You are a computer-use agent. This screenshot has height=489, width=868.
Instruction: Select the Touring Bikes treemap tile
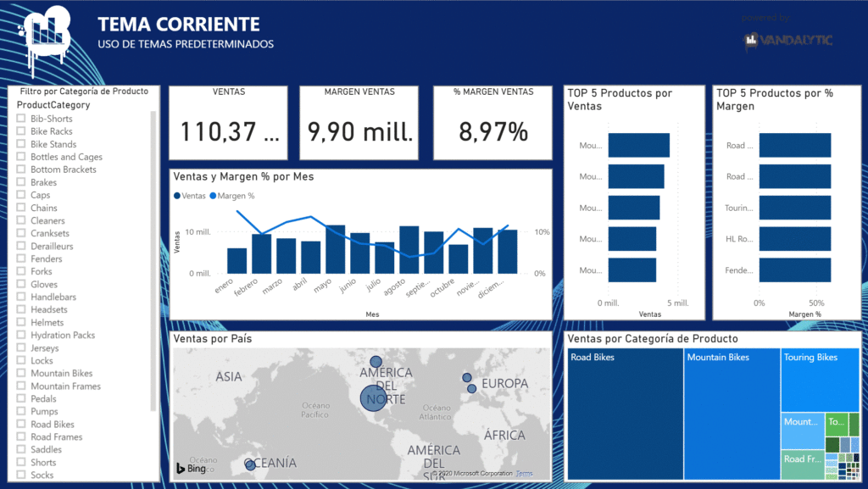pyautogui.click(x=820, y=380)
